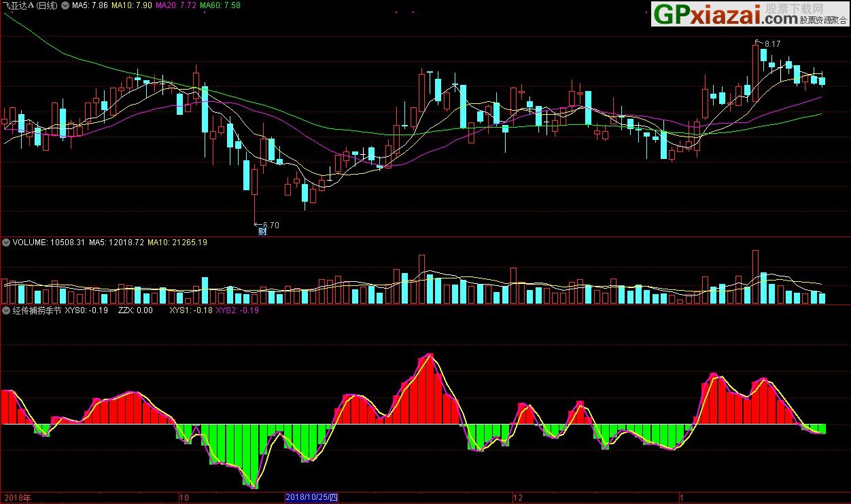Click volume MA10: 21265.19 label
851x504 pixels.
[x=177, y=242]
